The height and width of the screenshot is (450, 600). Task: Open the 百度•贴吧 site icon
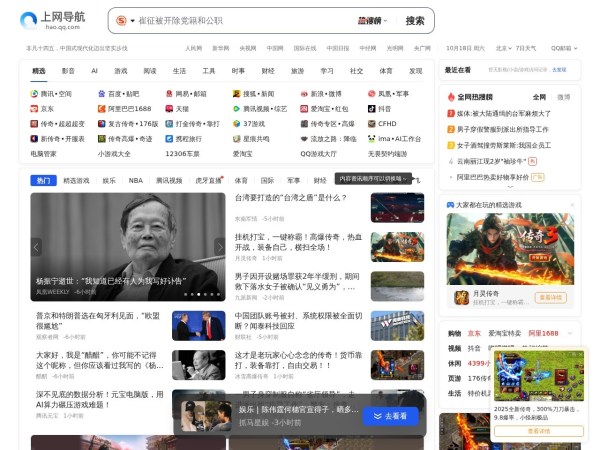pos(101,94)
